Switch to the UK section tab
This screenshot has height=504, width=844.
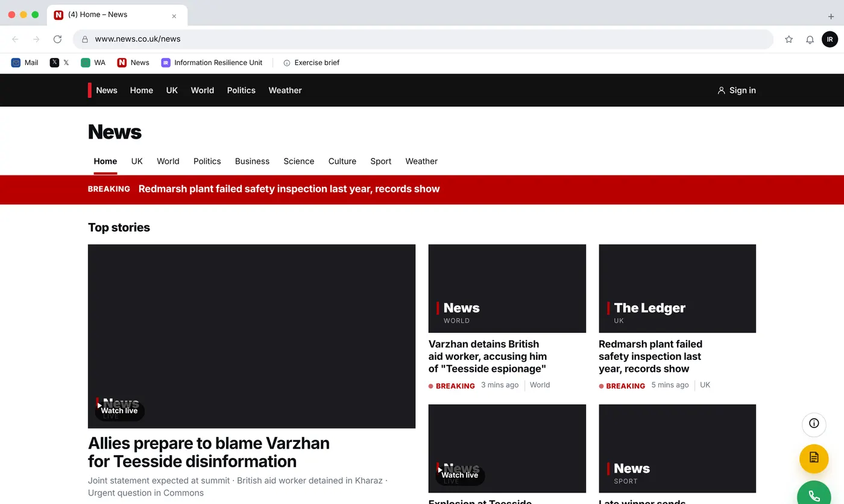tap(137, 162)
